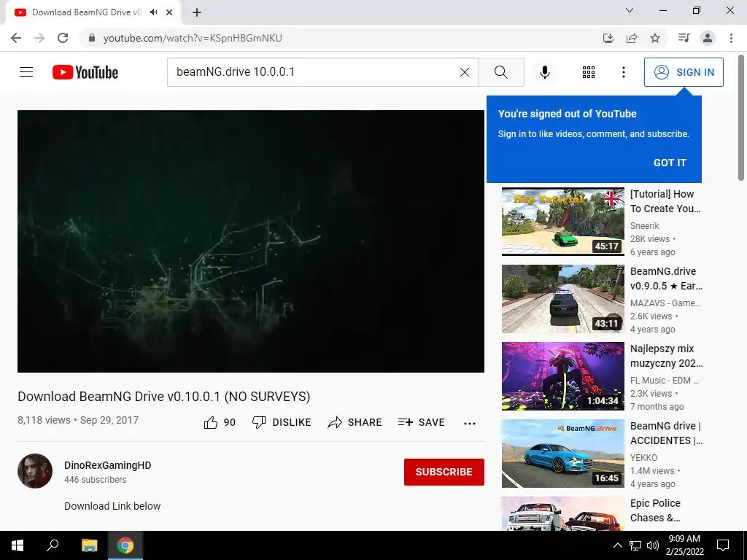747x560 pixels.
Task: Open 'Najlepszy mix muzyczny' video title
Action: [666, 356]
